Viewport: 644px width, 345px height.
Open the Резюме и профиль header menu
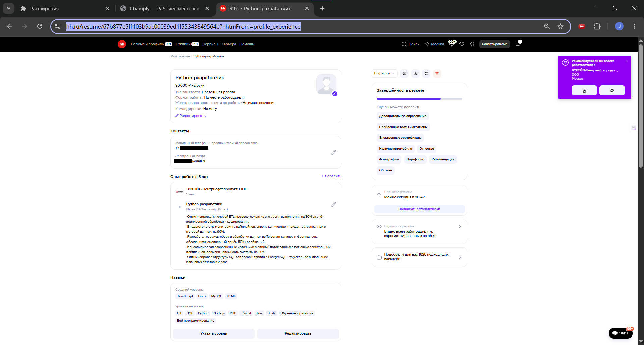point(151,44)
